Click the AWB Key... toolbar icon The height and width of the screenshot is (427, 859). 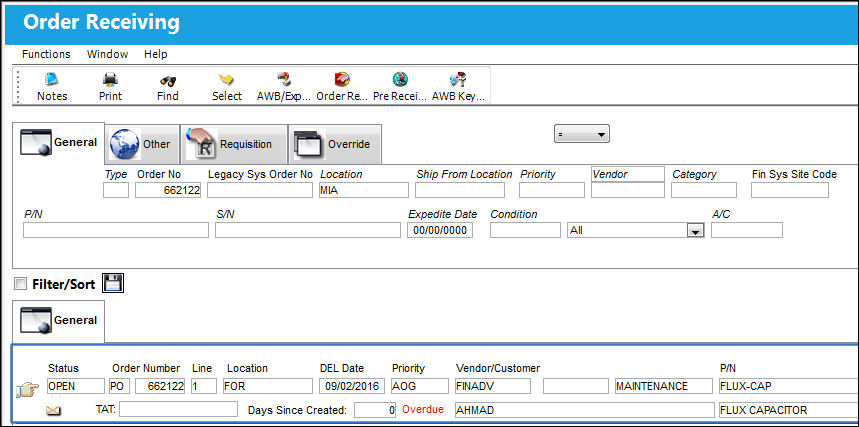click(x=459, y=87)
